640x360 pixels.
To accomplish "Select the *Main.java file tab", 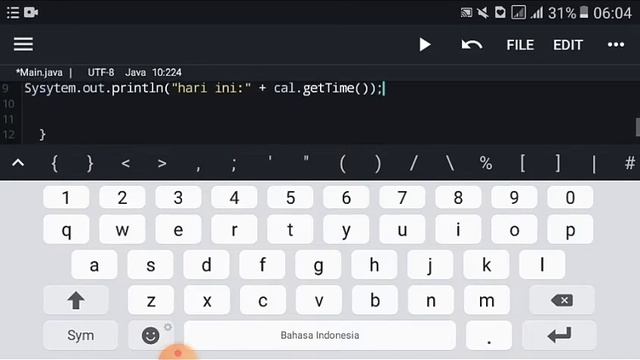I will pyautogui.click(x=39, y=73).
